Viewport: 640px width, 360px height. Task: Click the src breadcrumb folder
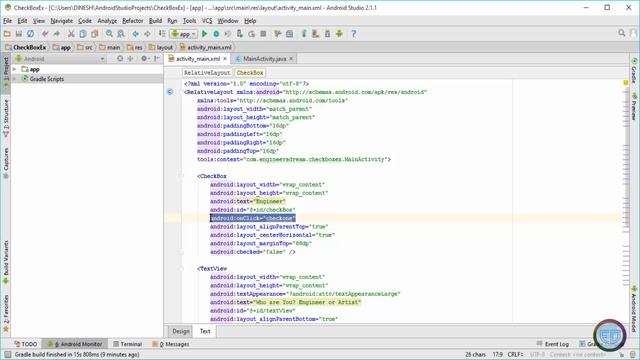85,47
